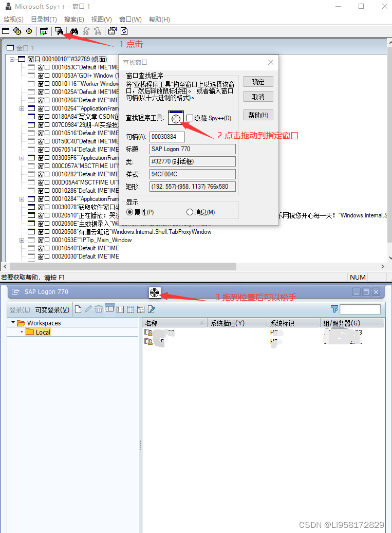The image size is (392, 533).
Task: Click the New entry icon in SAP Logon
Action: [78, 309]
